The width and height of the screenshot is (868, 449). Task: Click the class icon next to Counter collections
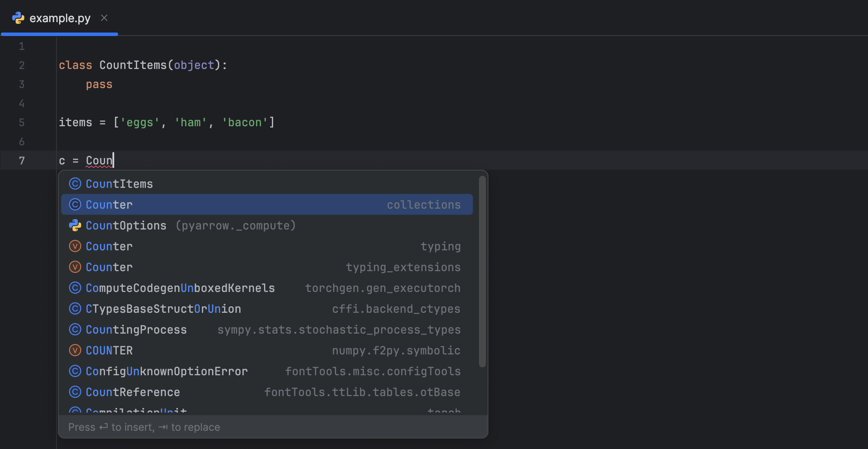[75, 205]
